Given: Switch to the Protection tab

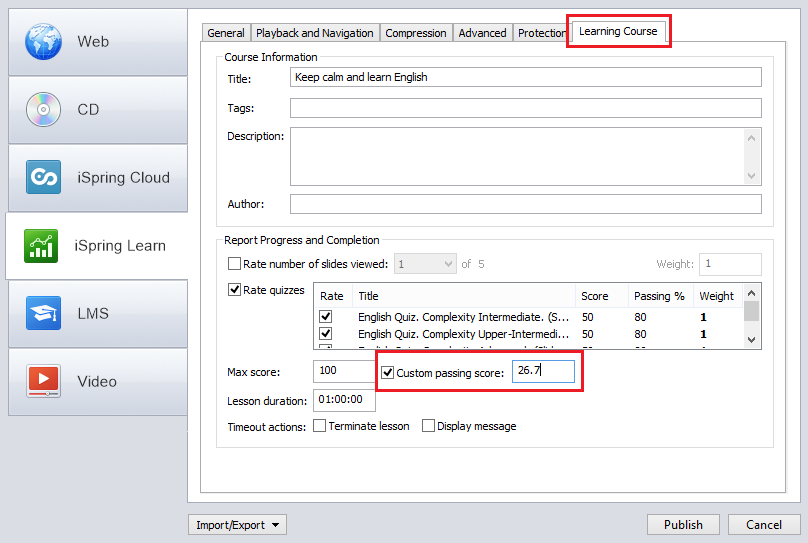Looking at the screenshot, I should point(542,33).
